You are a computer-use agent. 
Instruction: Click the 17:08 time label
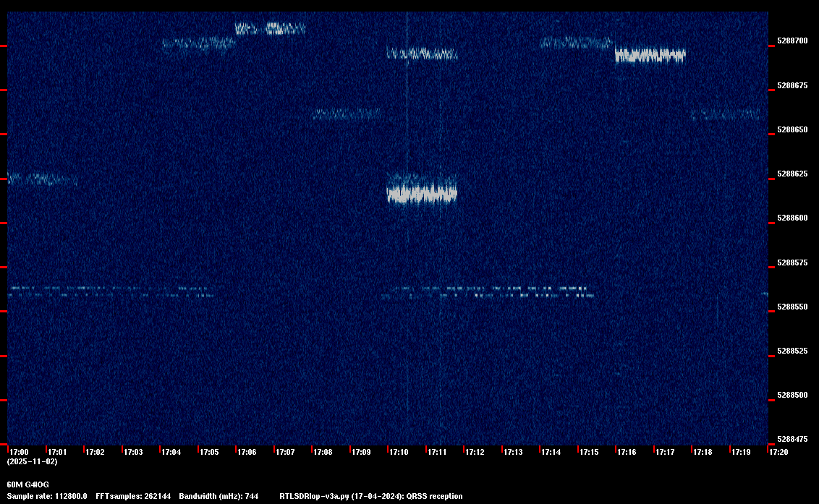(x=323, y=452)
